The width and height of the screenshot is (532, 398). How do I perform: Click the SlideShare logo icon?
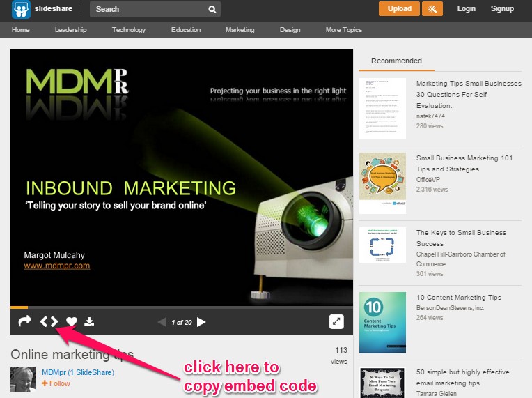(x=21, y=9)
